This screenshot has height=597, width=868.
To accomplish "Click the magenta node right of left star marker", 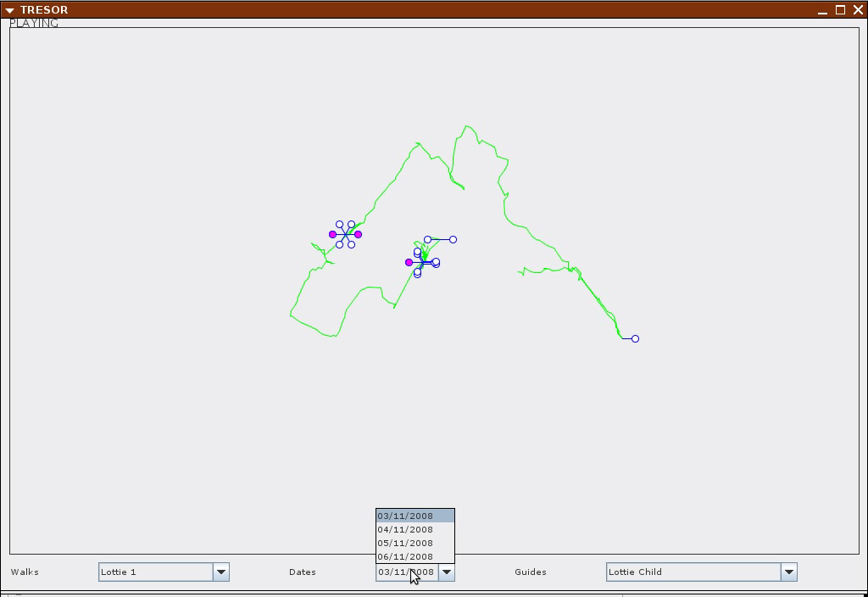I will (x=359, y=235).
